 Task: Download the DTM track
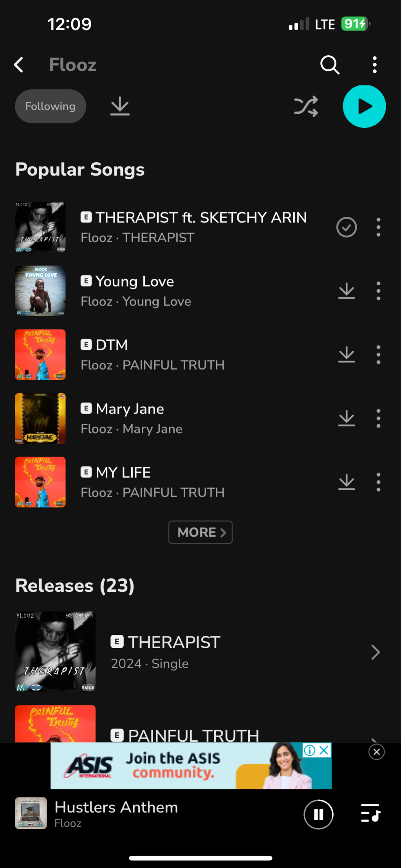(x=347, y=355)
